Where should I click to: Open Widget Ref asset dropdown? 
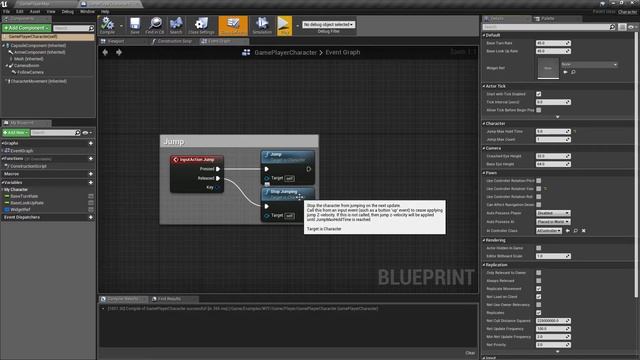[x=589, y=64]
